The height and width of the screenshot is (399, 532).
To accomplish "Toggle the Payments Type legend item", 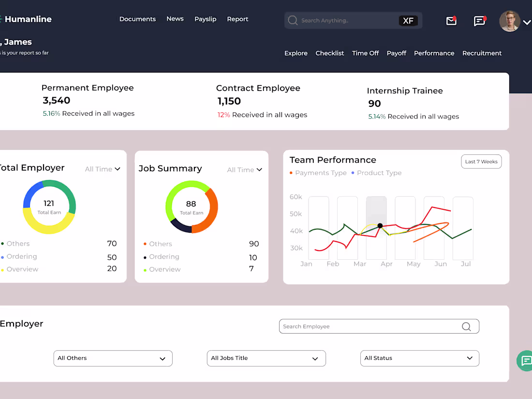I will coord(318,173).
